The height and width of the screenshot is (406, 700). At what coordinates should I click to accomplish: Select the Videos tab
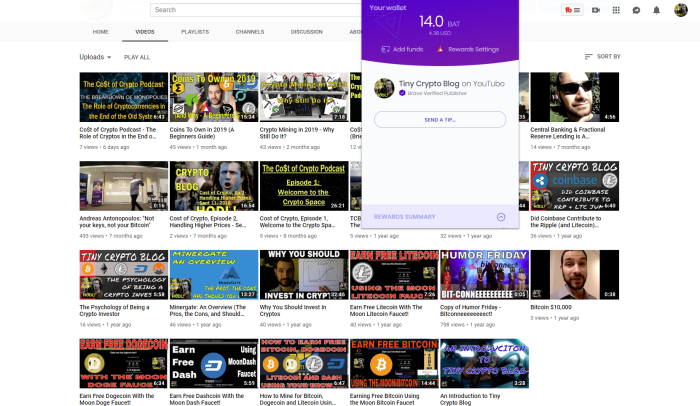coord(145,32)
